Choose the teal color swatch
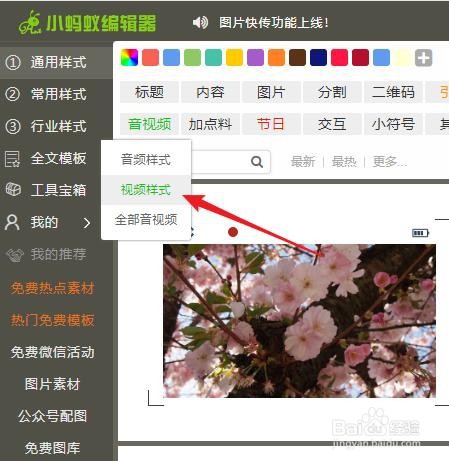 click(x=213, y=57)
